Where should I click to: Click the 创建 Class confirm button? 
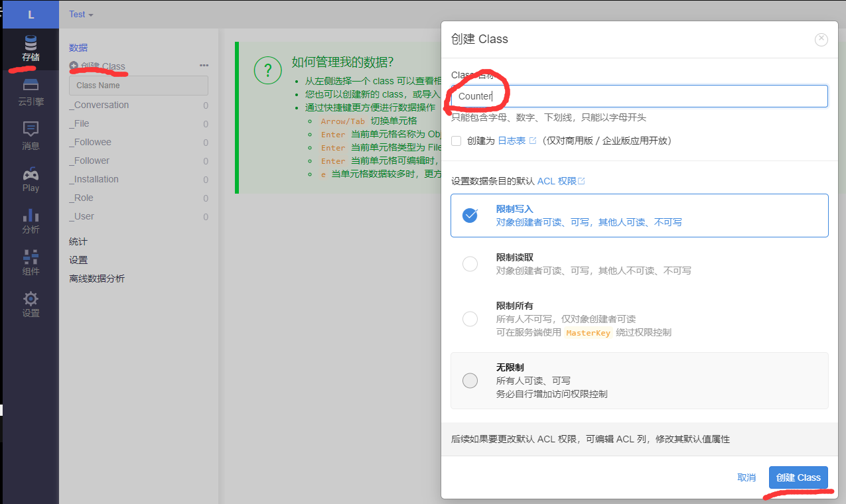tap(798, 477)
